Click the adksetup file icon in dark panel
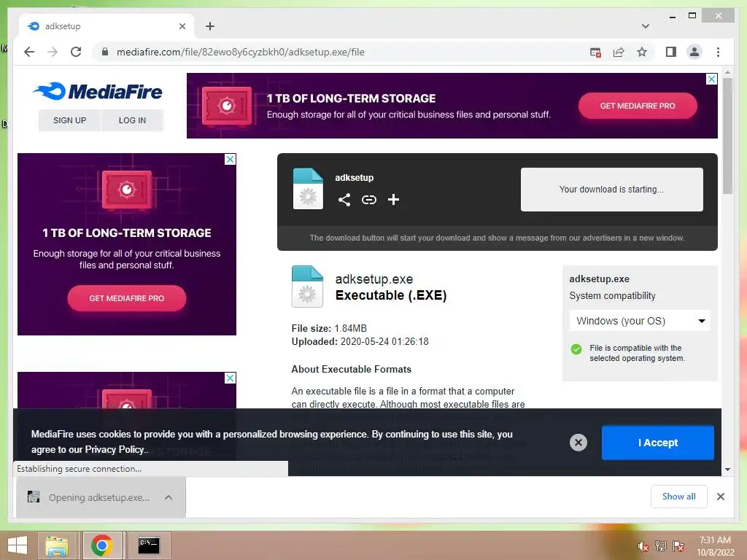Screen dimensions: 747x560 [x=308, y=189]
